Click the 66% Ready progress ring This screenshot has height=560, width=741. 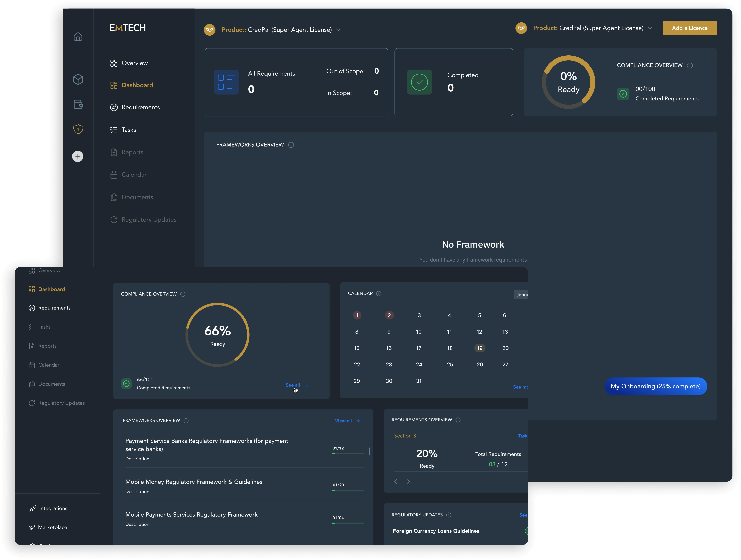point(217,335)
